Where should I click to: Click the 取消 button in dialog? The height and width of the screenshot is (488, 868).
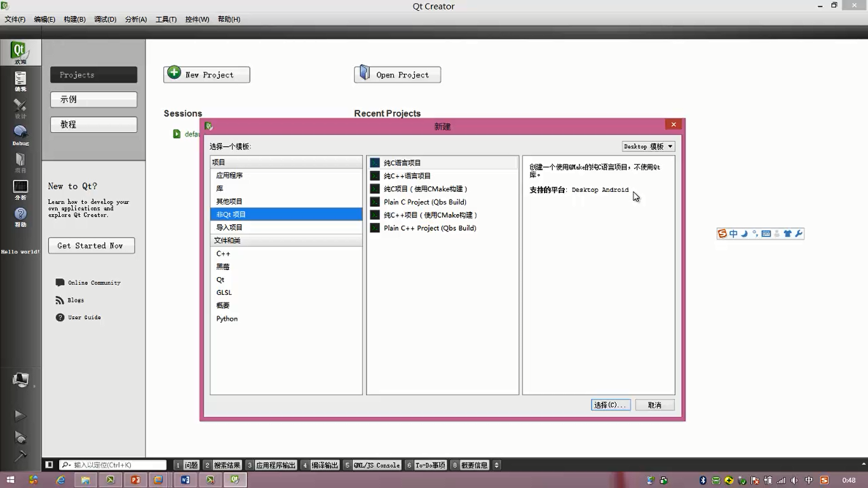click(x=654, y=405)
